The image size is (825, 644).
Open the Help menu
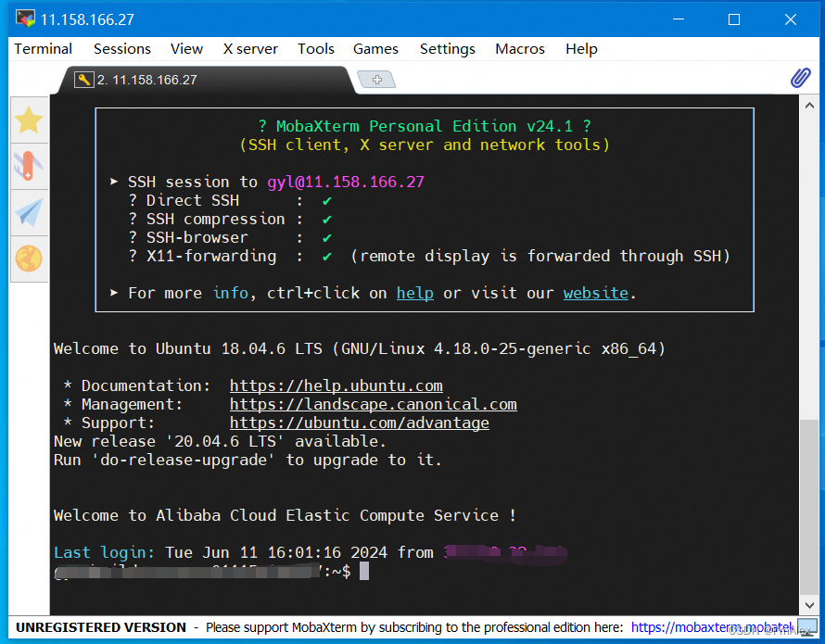click(581, 49)
